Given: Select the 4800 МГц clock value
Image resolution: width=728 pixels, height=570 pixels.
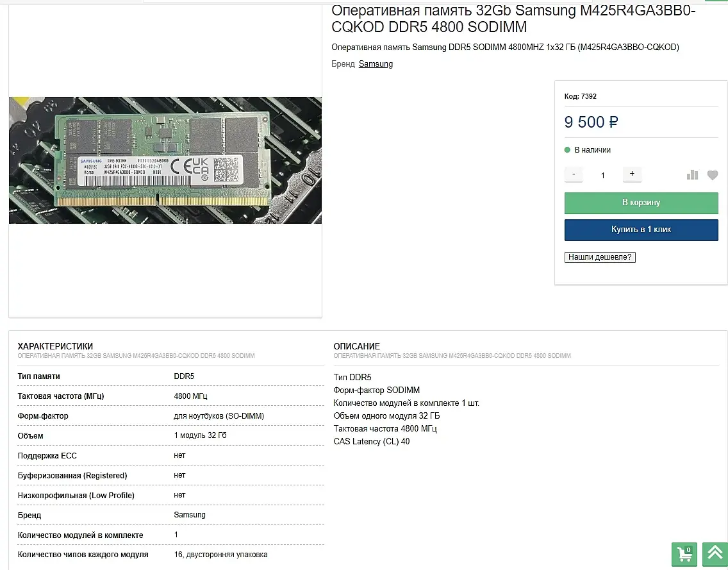Looking at the screenshot, I should (x=190, y=396).
